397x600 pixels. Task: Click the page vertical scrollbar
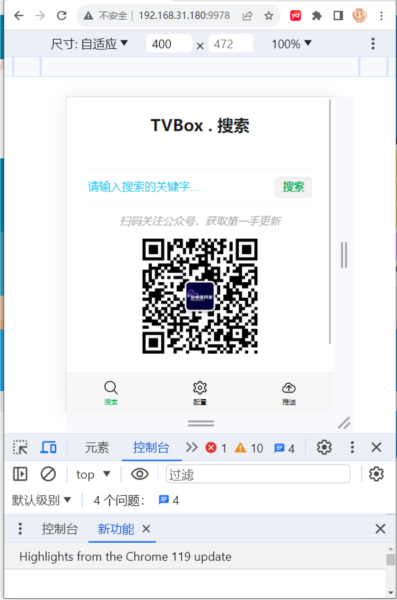coord(330,222)
